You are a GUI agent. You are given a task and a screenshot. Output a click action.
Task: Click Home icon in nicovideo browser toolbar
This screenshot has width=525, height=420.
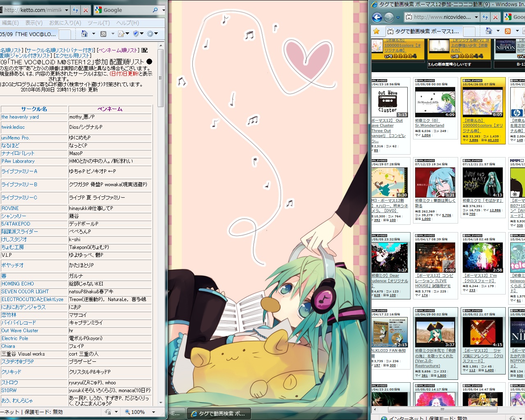tap(488, 31)
